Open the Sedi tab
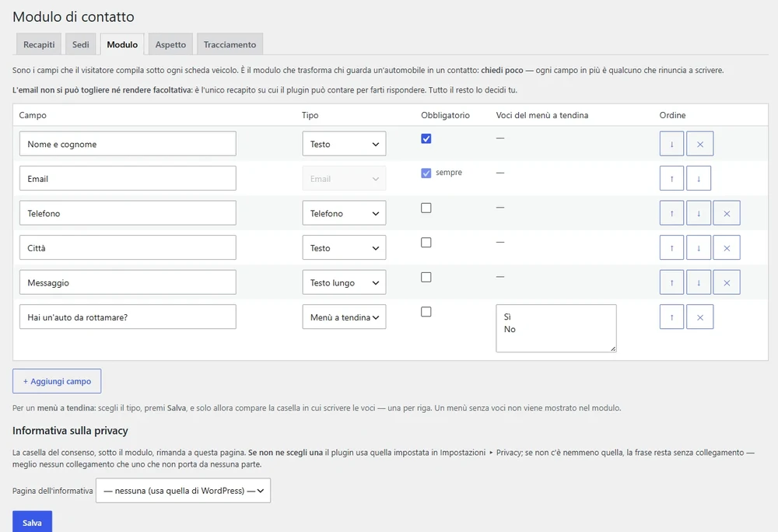 80,44
